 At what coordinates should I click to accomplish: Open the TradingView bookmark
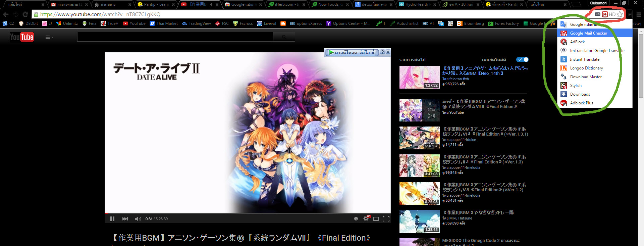(x=196, y=23)
